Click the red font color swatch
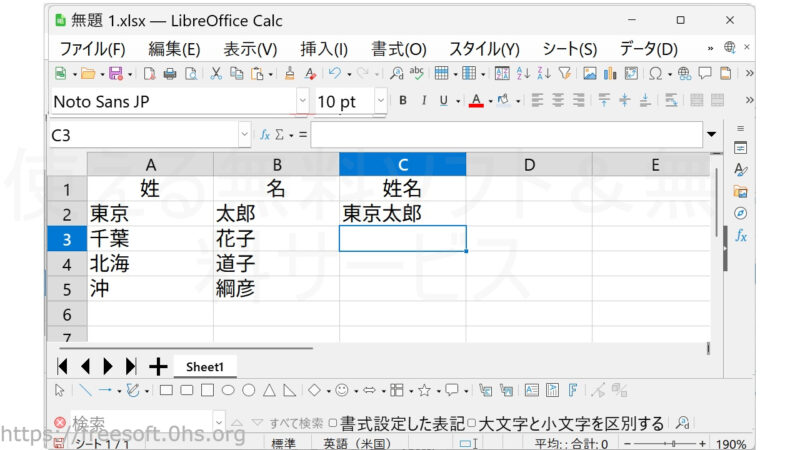This screenshot has height=450, width=800. tap(476, 101)
